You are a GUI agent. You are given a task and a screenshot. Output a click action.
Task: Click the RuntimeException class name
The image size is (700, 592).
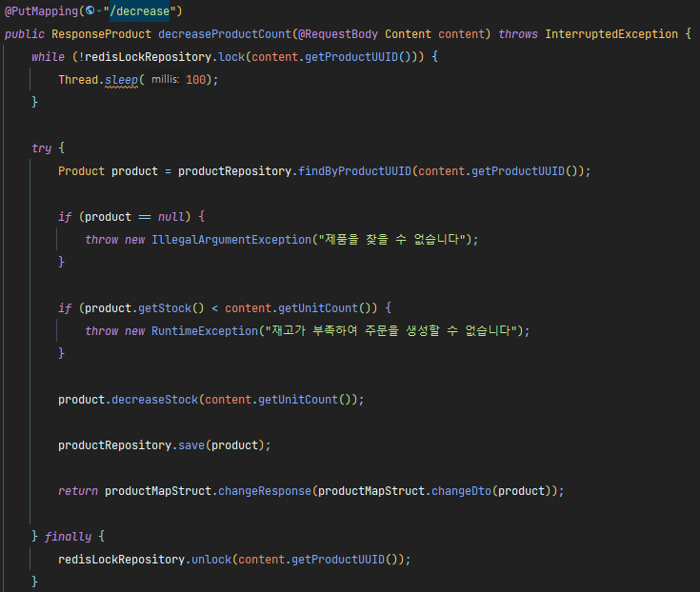click(x=205, y=331)
